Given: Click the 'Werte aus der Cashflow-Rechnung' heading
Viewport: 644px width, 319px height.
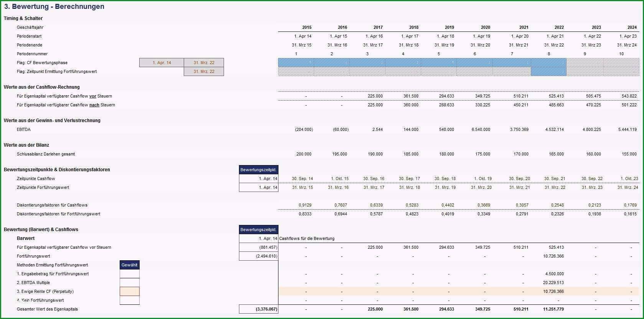Looking at the screenshot, I should click(42, 87).
